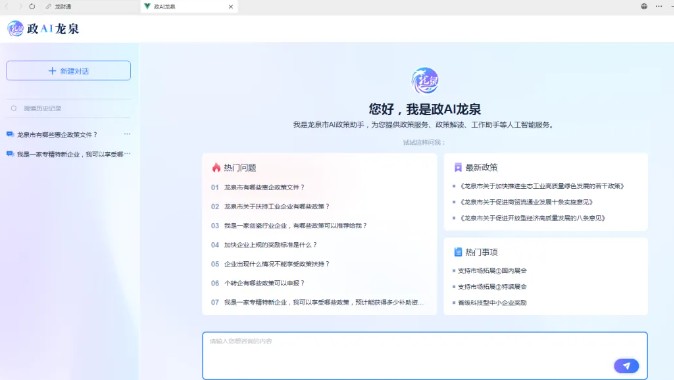Open item 支持市场拓展②特装展会
This screenshot has height=380, width=674.
pos(492,287)
